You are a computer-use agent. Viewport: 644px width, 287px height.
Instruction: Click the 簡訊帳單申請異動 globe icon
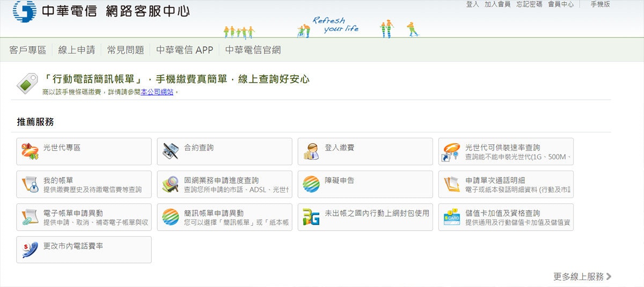tap(171, 217)
